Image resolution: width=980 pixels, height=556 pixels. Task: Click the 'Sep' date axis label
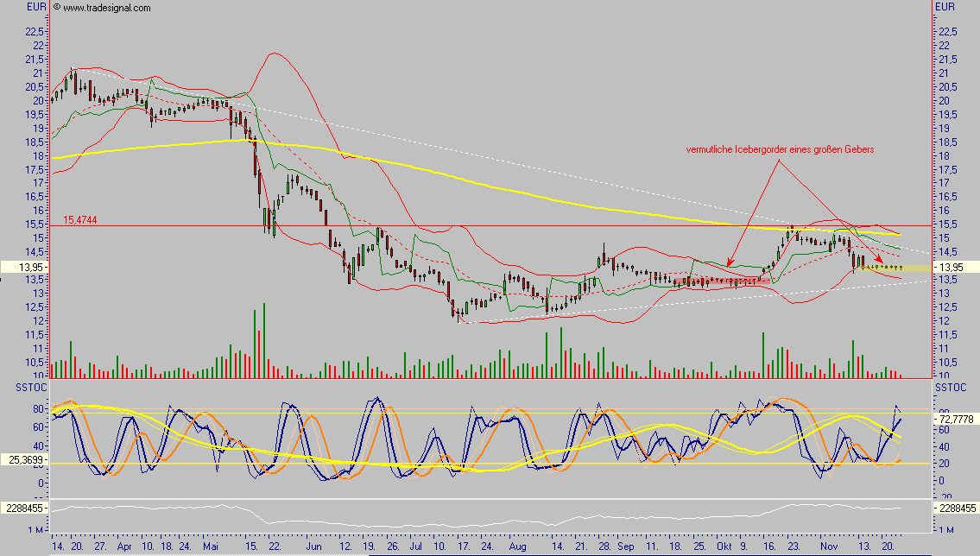click(x=626, y=546)
